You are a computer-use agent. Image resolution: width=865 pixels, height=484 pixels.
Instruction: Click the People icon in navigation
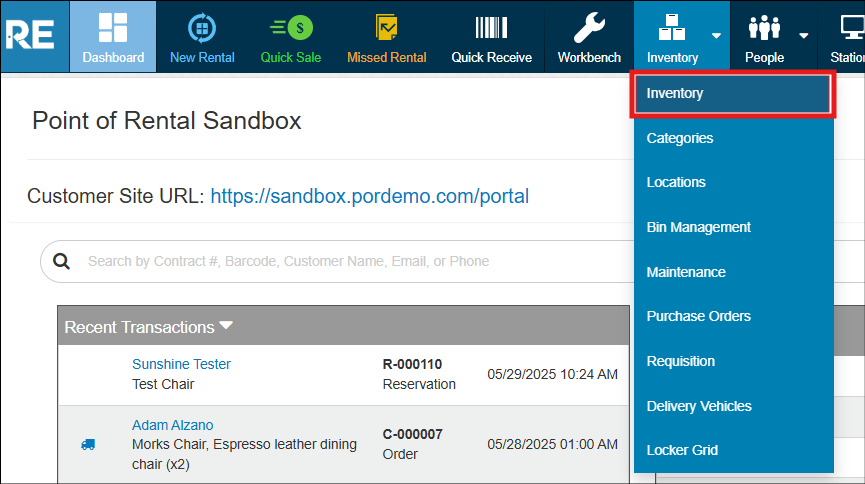(x=764, y=28)
